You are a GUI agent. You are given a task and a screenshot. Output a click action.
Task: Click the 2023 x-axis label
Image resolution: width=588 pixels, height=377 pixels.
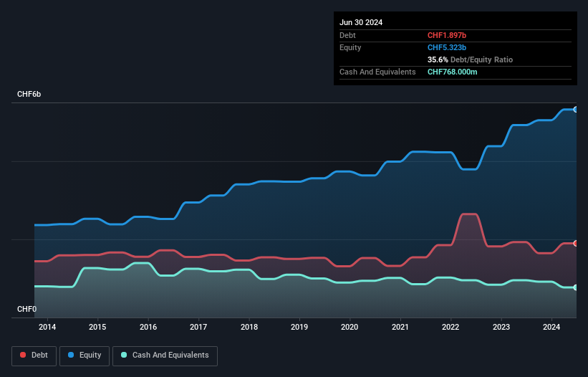(501, 327)
